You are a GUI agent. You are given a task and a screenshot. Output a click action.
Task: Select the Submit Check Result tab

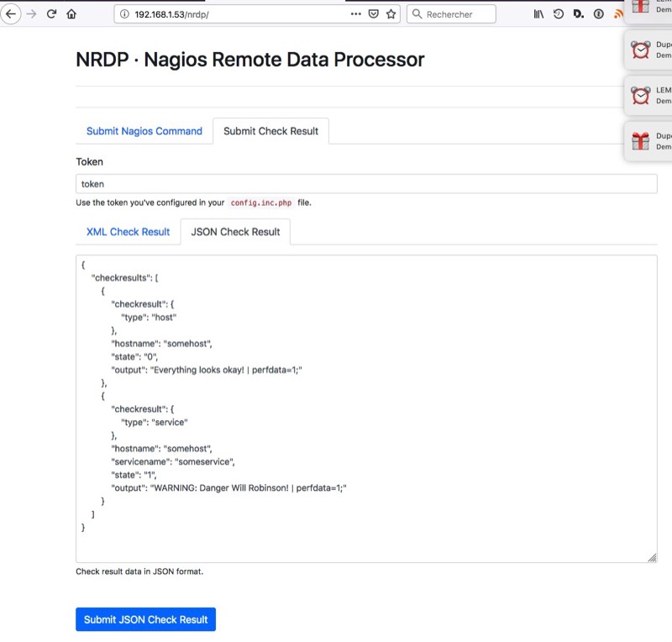tap(270, 131)
